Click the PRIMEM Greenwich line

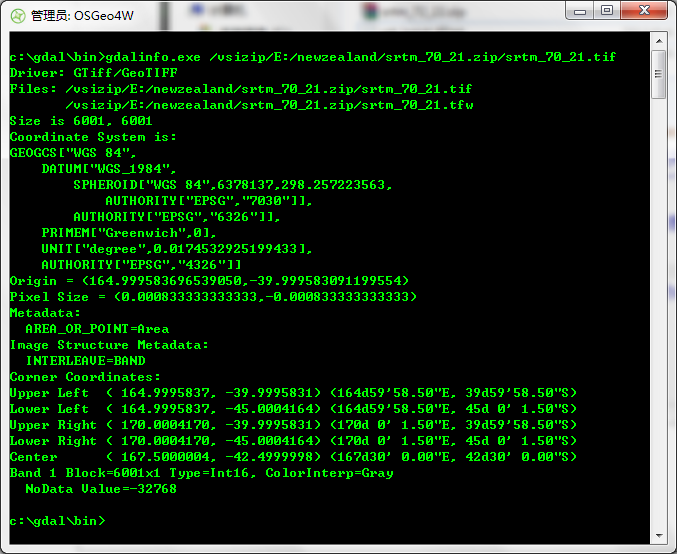tap(129, 233)
